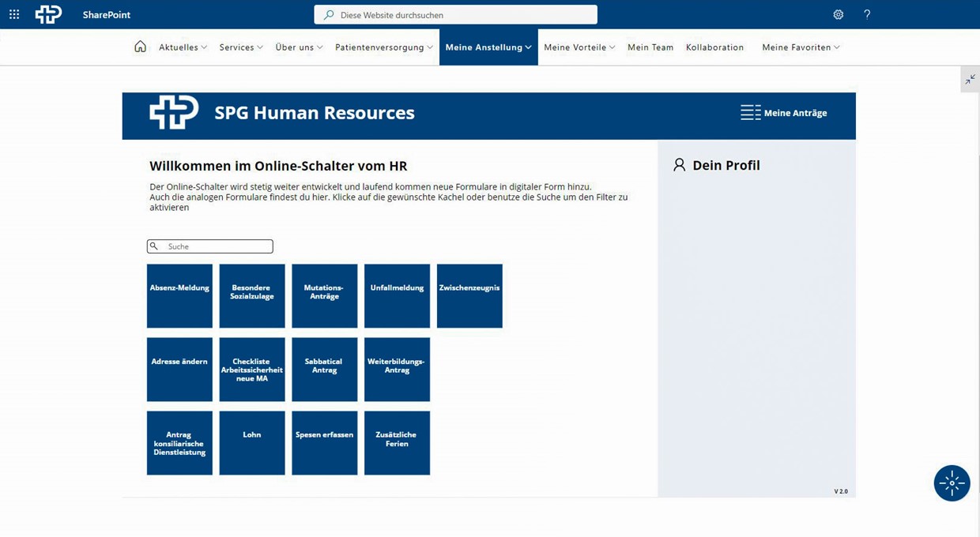Open the Meine Favoriten dropdown
980x537 pixels.
801,47
